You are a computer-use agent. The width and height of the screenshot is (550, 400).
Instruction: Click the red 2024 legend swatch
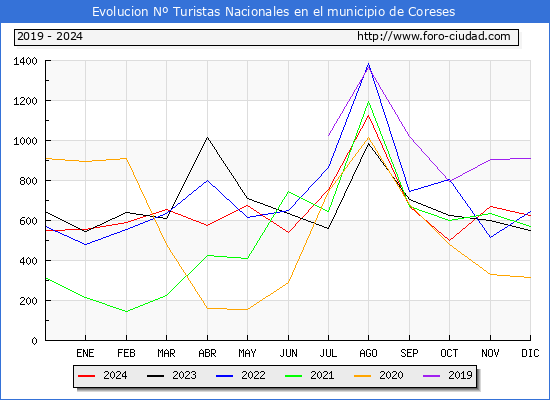[87, 376]
